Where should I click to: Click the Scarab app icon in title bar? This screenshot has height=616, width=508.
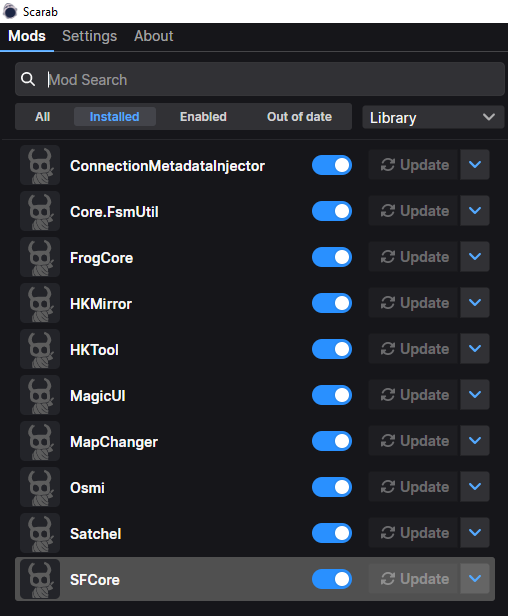click(10, 11)
